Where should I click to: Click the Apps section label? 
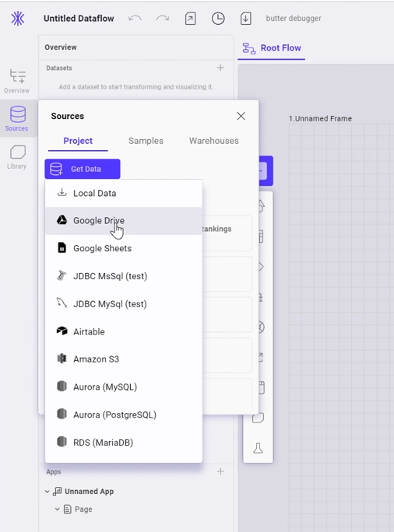pos(54,471)
